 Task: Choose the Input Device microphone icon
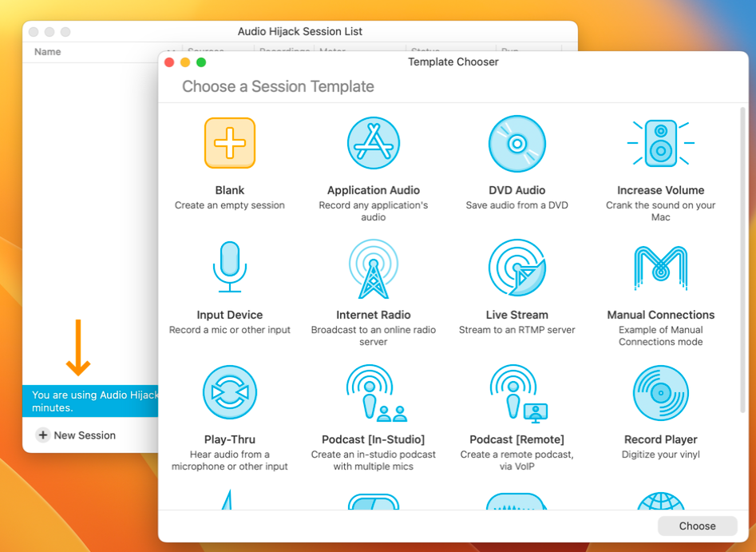click(229, 267)
